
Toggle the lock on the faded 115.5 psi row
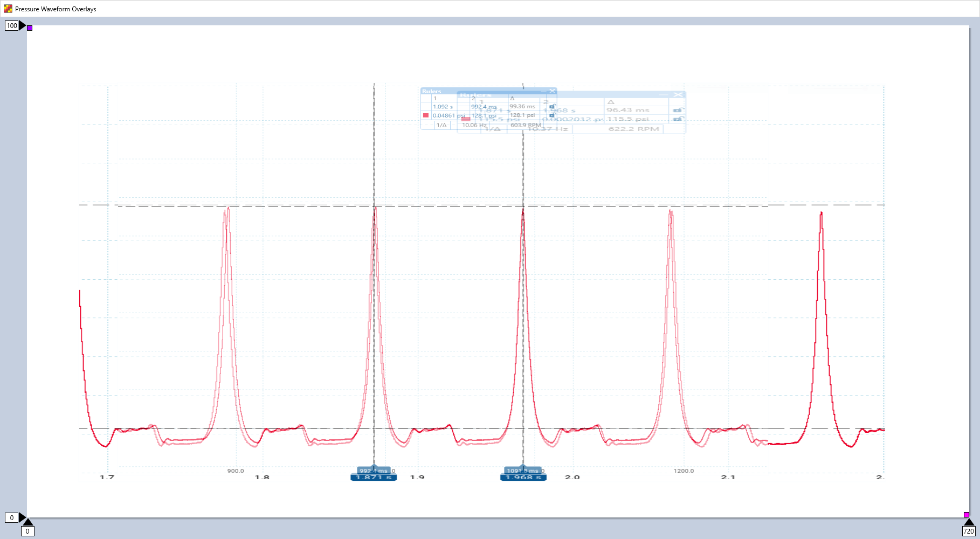(678, 119)
